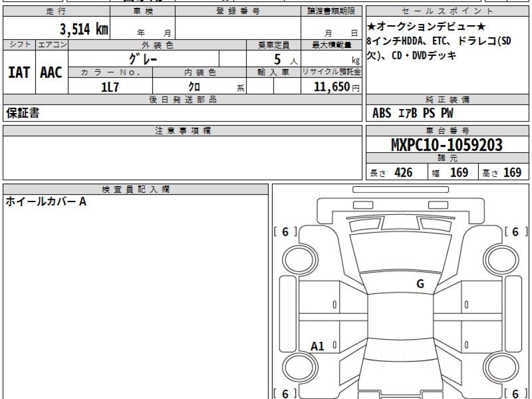This screenshot has width=532, height=399.
Task: Select chassis number MXPC10-1059203
Action: click(x=447, y=145)
